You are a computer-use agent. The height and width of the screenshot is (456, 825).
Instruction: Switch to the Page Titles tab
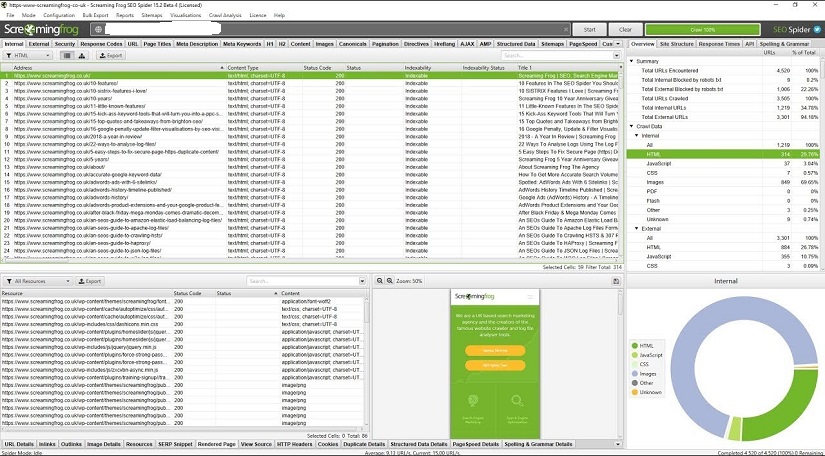157,44
